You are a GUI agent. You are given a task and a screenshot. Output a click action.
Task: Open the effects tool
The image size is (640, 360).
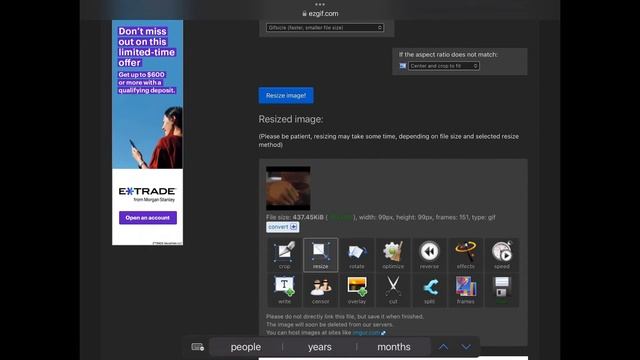pyautogui.click(x=466, y=255)
